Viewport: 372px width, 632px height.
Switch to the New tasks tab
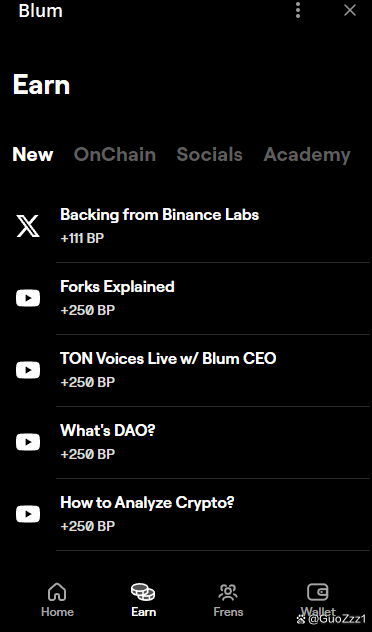(x=33, y=154)
